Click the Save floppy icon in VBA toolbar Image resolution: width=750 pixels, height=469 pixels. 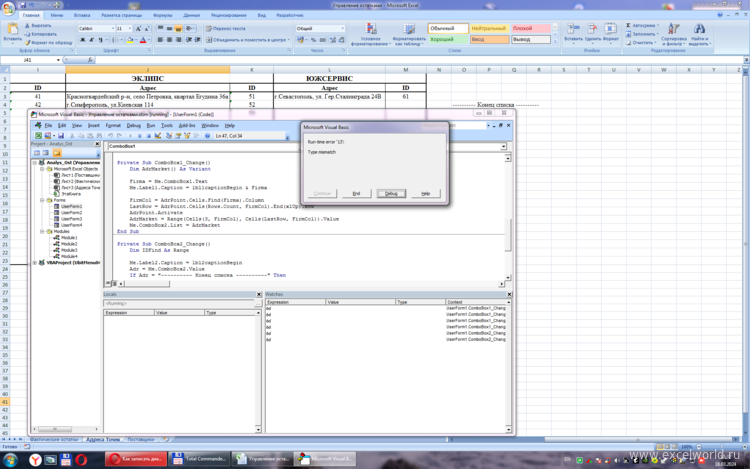pos(61,136)
